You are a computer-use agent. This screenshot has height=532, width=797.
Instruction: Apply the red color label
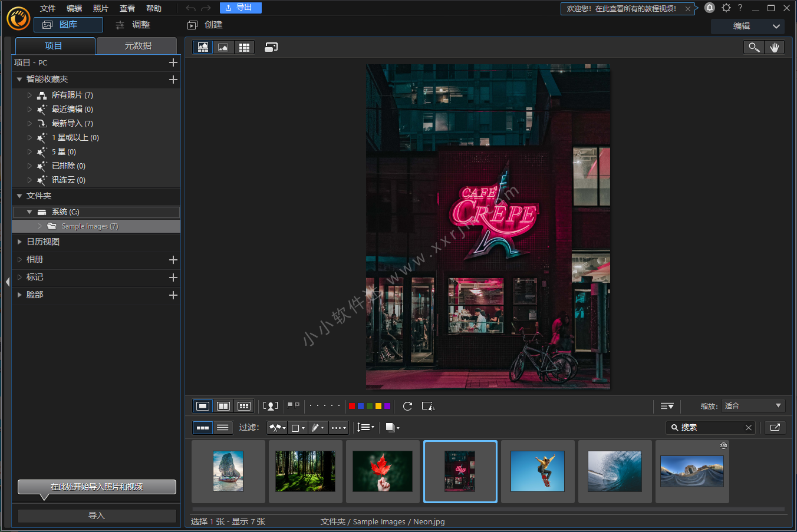click(352, 406)
